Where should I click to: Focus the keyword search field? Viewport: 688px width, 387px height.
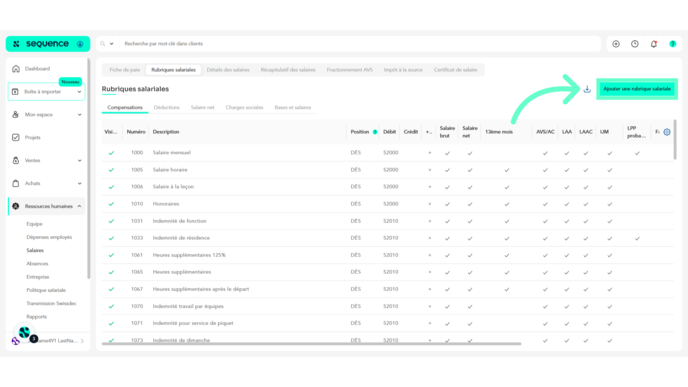pyautogui.click(x=360, y=44)
